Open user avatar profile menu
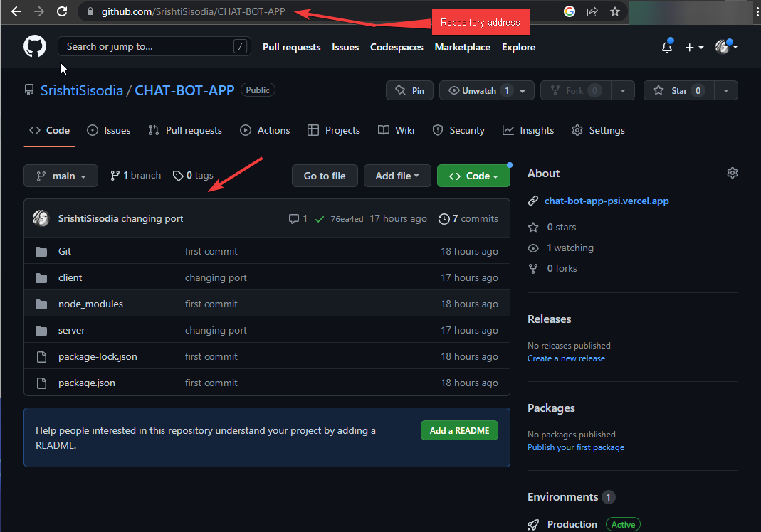The image size is (761, 532). tap(726, 46)
